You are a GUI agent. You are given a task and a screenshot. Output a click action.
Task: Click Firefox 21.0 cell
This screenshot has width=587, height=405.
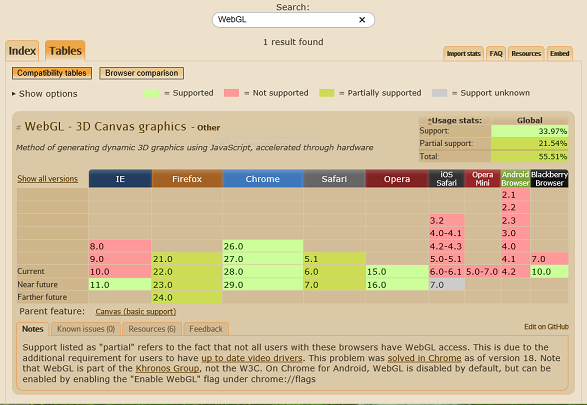pos(187,259)
